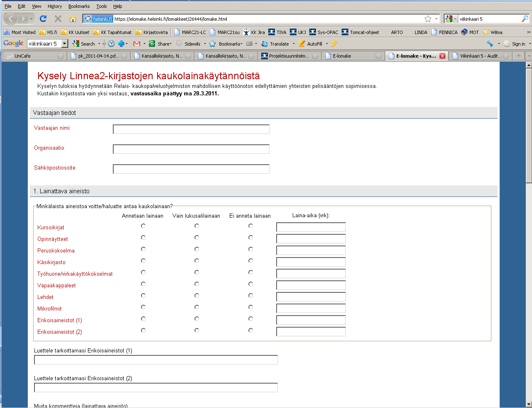Switch to the Projektisuunnitelm... tab
This screenshot has width=532, height=408.
click(x=289, y=56)
